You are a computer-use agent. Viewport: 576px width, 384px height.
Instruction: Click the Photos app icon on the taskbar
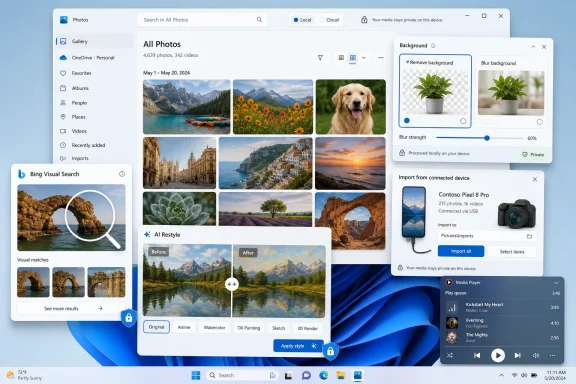[x=357, y=375]
